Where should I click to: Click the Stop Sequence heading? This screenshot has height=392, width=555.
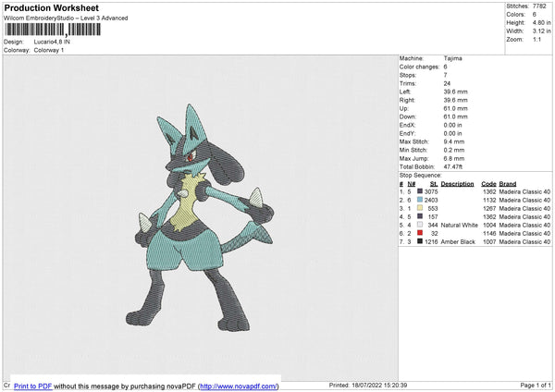(x=421, y=175)
